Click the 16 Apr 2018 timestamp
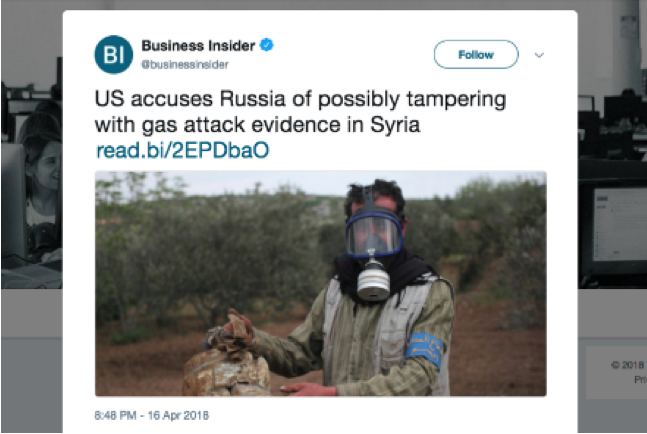647x434 pixels. pos(178,415)
